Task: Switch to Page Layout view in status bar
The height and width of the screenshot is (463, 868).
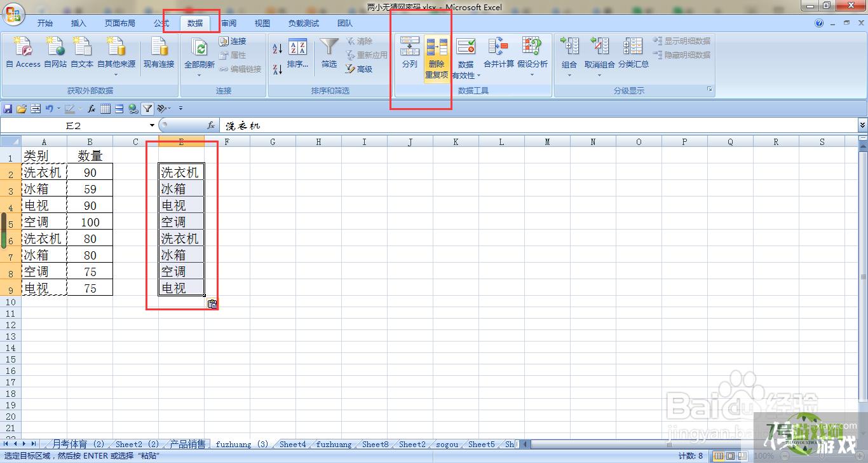Action: [731, 456]
